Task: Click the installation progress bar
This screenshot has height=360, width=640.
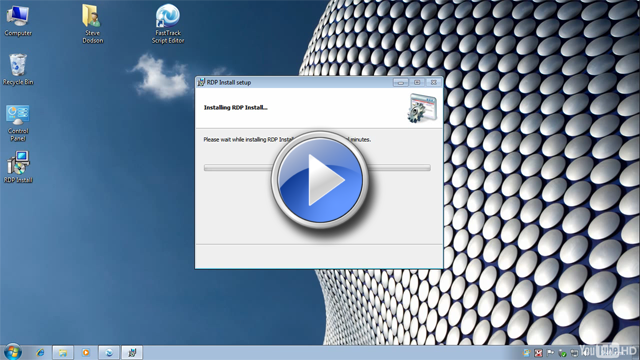Action: (x=317, y=168)
